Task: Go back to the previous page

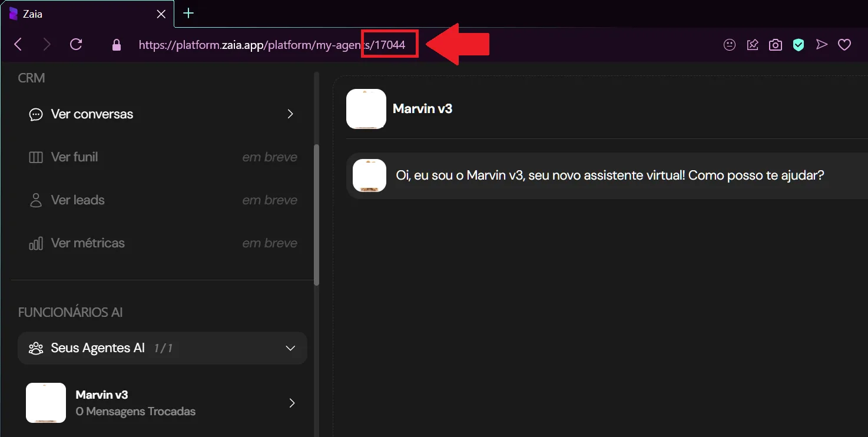Action: [x=18, y=45]
